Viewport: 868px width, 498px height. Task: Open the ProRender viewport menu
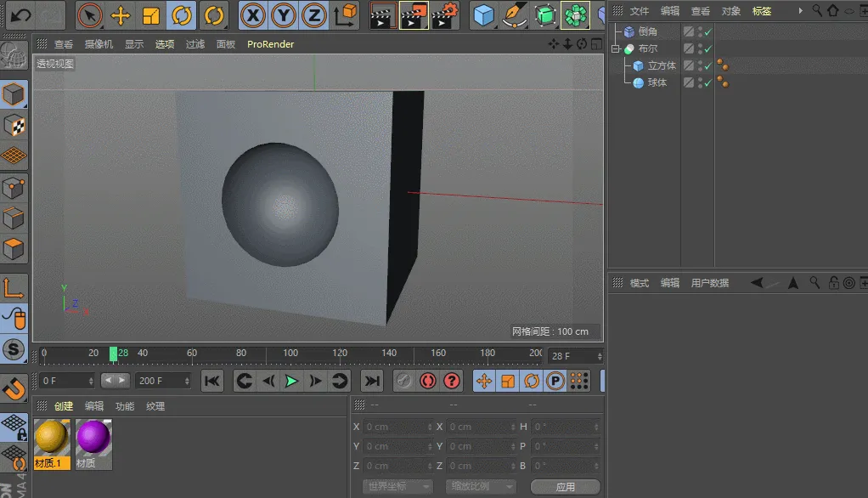(x=270, y=44)
